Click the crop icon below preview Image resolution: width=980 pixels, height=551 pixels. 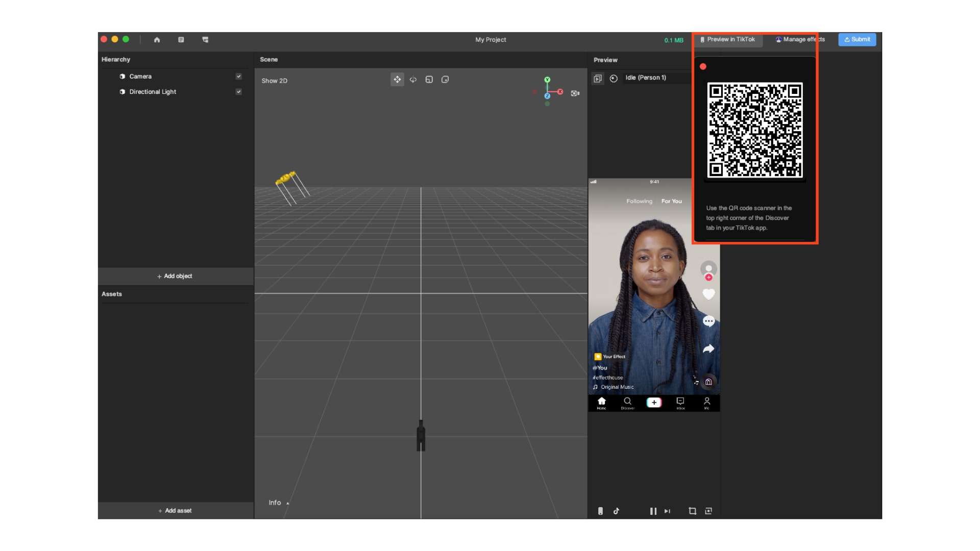[693, 511]
